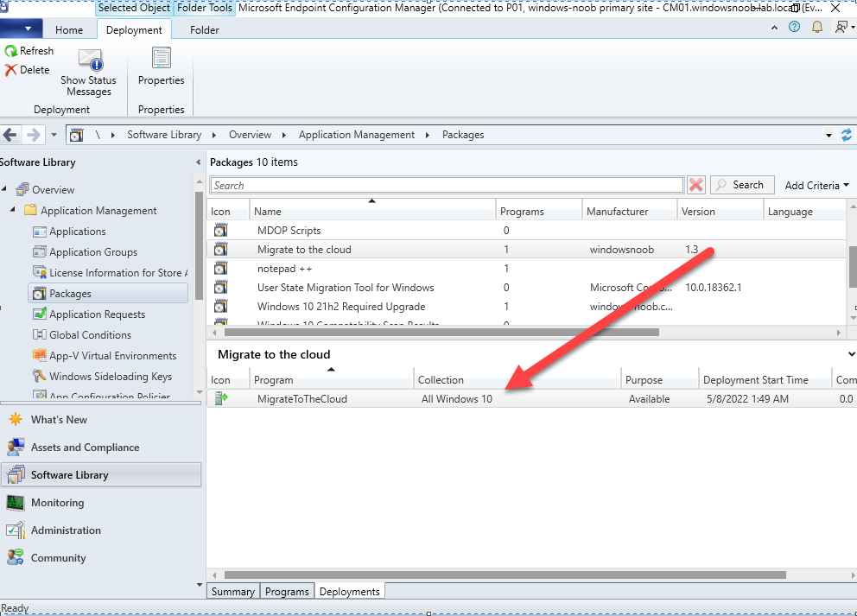Open the Programs details tab

coord(287,592)
